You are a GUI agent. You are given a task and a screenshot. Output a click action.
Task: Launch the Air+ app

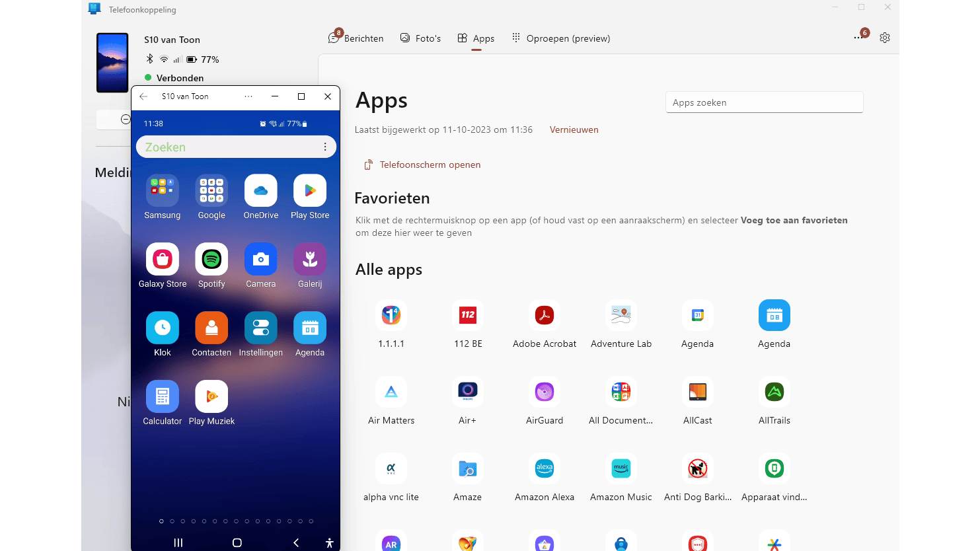pos(468,392)
